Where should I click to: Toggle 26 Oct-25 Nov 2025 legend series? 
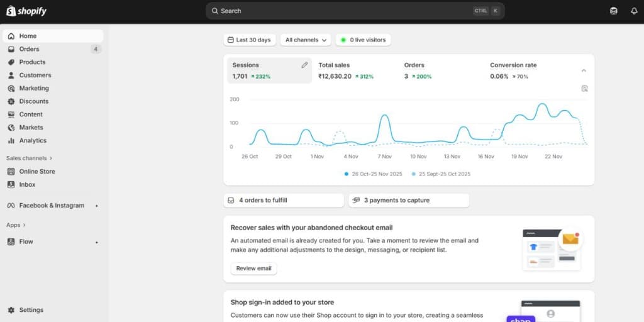[373, 174]
